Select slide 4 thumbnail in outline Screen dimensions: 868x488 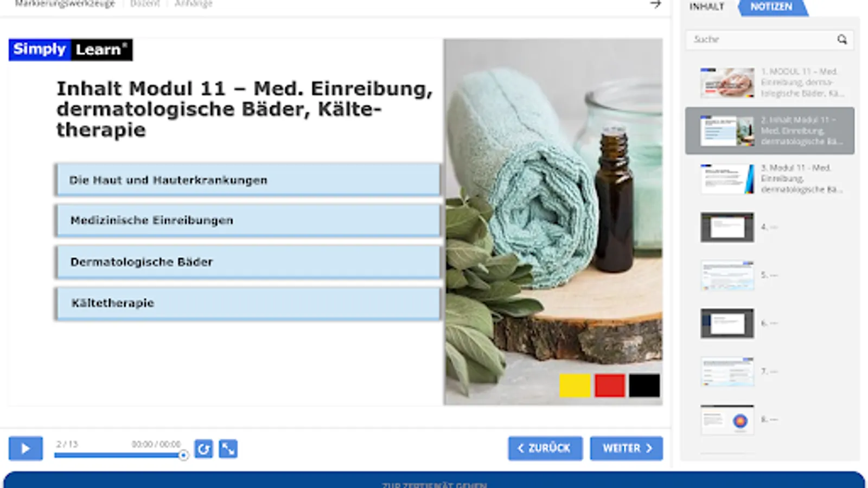pyautogui.click(x=727, y=227)
